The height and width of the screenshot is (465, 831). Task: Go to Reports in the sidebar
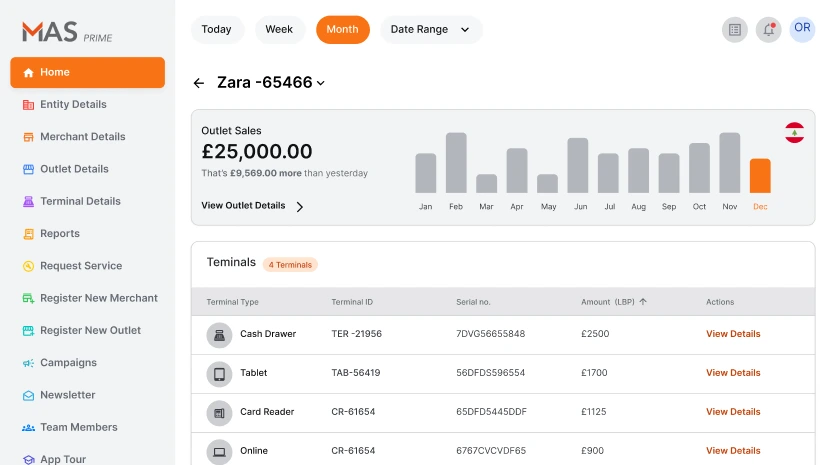point(60,234)
